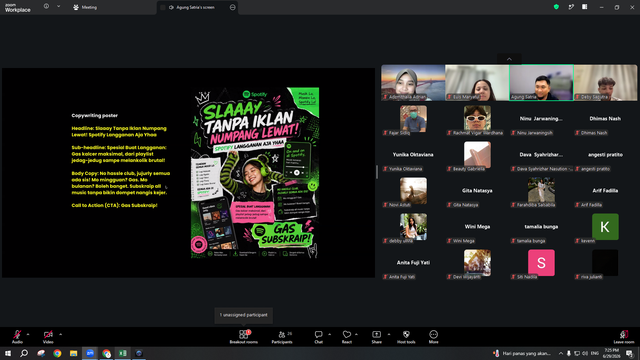Click Siti Nadila's pink S avatar
The width and height of the screenshot is (640, 360).
(541, 262)
